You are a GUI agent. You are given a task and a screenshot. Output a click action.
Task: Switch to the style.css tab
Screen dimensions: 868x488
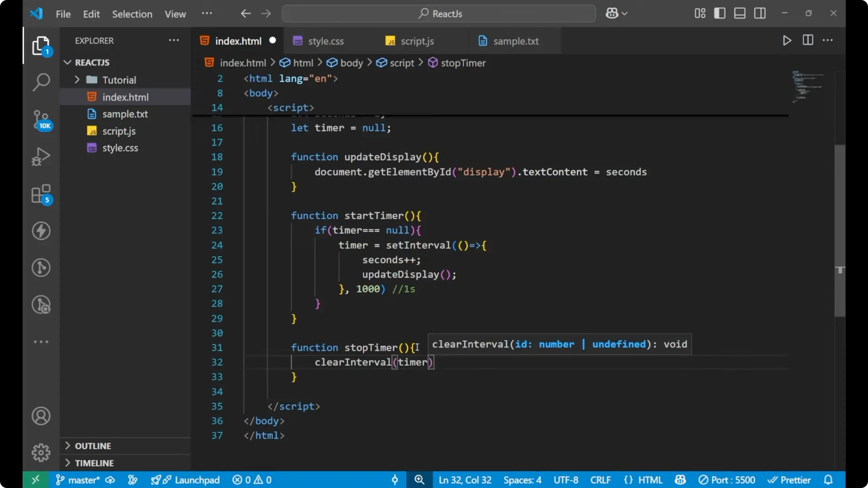coord(325,41)
